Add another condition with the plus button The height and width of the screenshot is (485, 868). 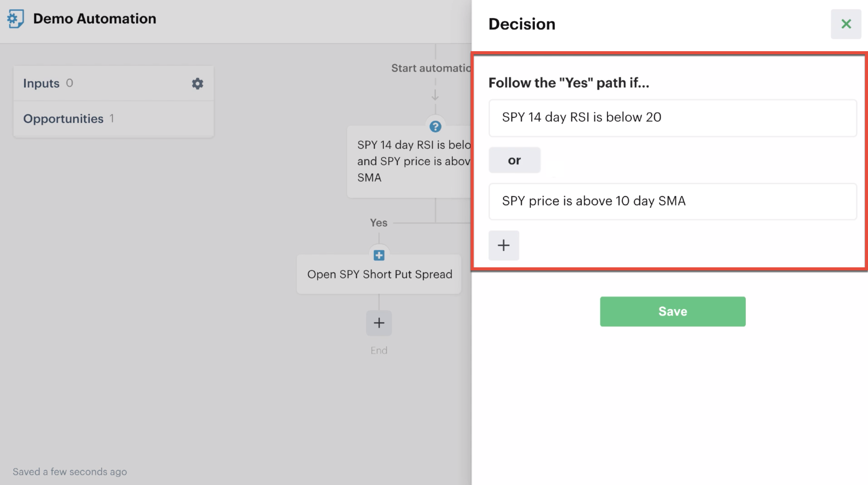tap(504, 245)
